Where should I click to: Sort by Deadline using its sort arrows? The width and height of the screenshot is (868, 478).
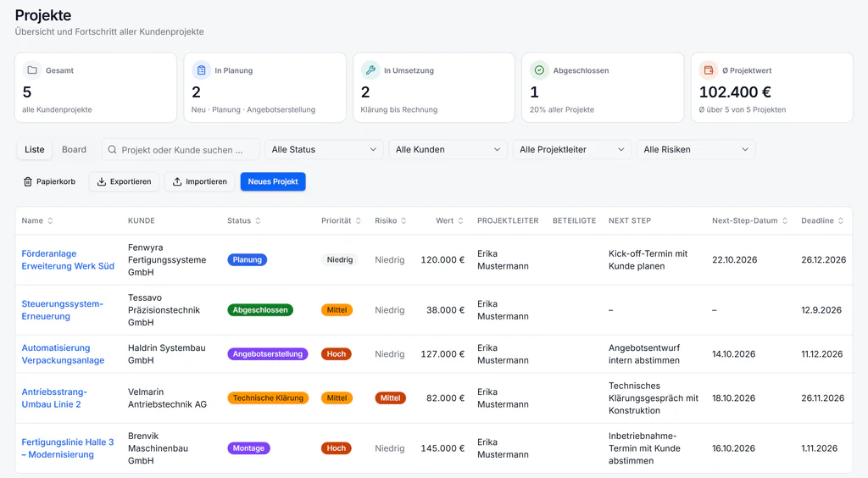(x=840, y=220)
